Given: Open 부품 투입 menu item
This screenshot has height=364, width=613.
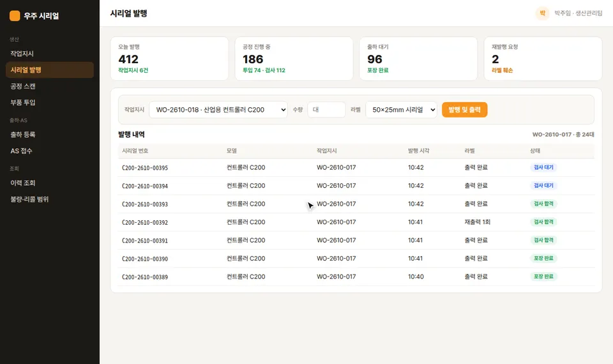Looking at the screenshot, I should [x=50, y=102].
